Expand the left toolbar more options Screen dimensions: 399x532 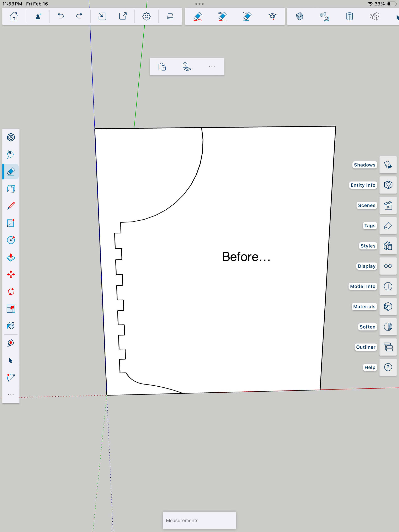tap(11, 395)
